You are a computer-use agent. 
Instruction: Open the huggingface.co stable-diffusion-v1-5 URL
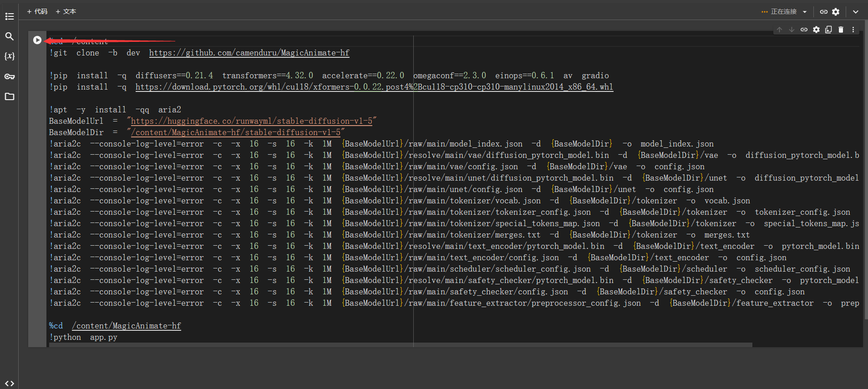tap(252, 121)
